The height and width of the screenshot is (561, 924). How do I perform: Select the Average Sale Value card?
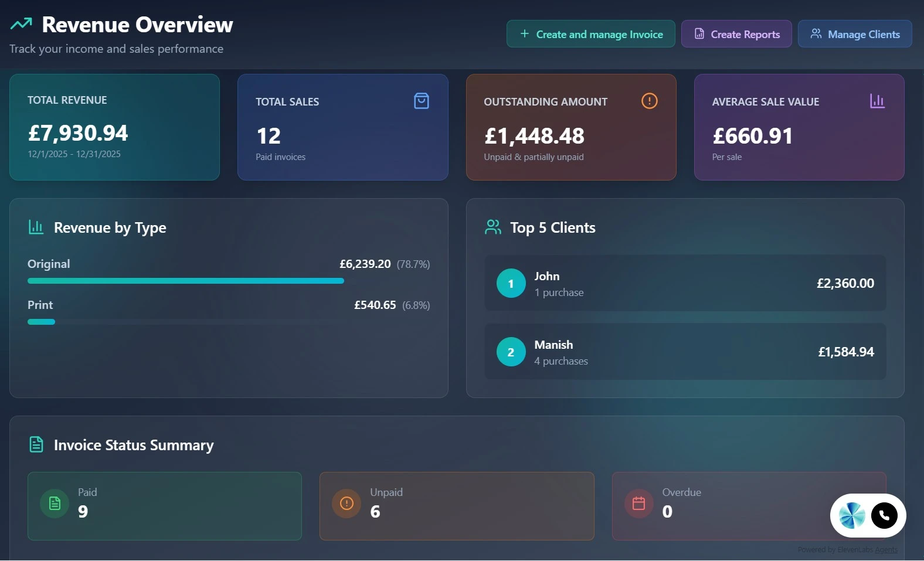coord(799,127)
